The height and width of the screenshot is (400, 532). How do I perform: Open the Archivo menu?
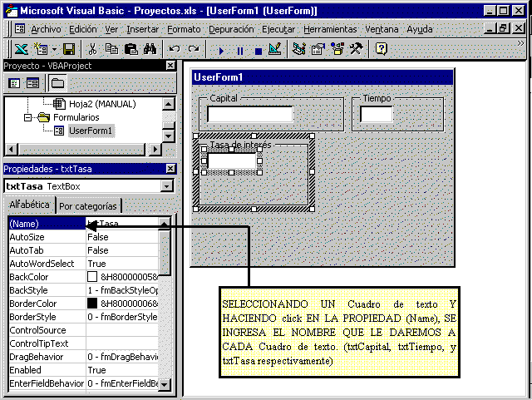(47, 30)
